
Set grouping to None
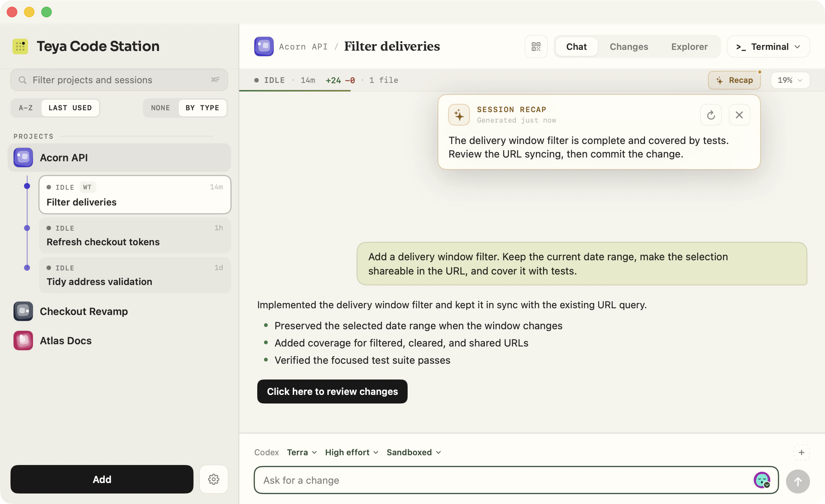[160, 108]
